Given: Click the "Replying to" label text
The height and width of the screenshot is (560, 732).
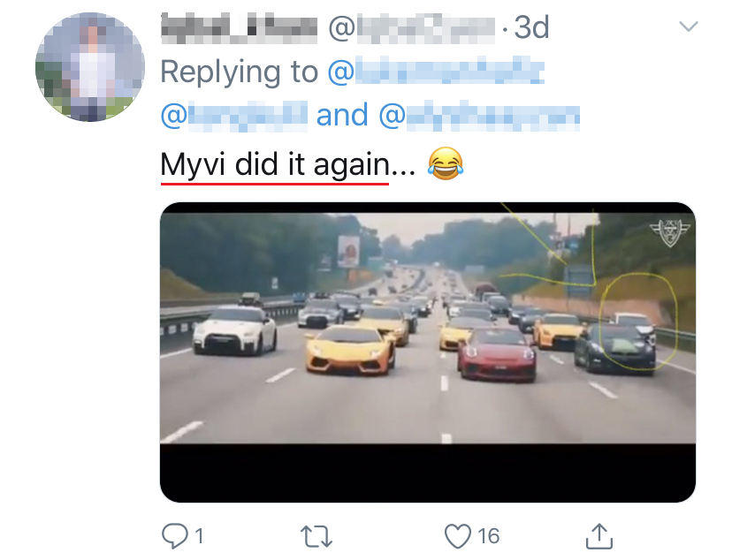Looking at the screenshot, I should pos(239,72).
